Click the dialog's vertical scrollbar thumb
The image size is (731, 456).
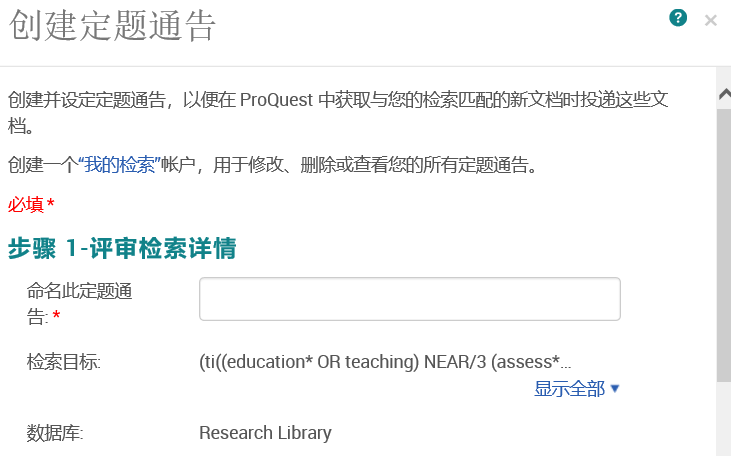(x=724, y=246)
